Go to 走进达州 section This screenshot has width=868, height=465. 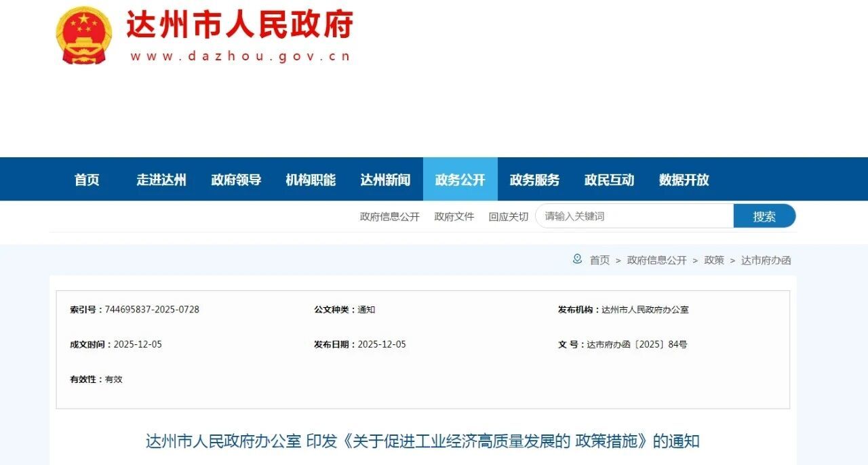(x=161, y=180)
